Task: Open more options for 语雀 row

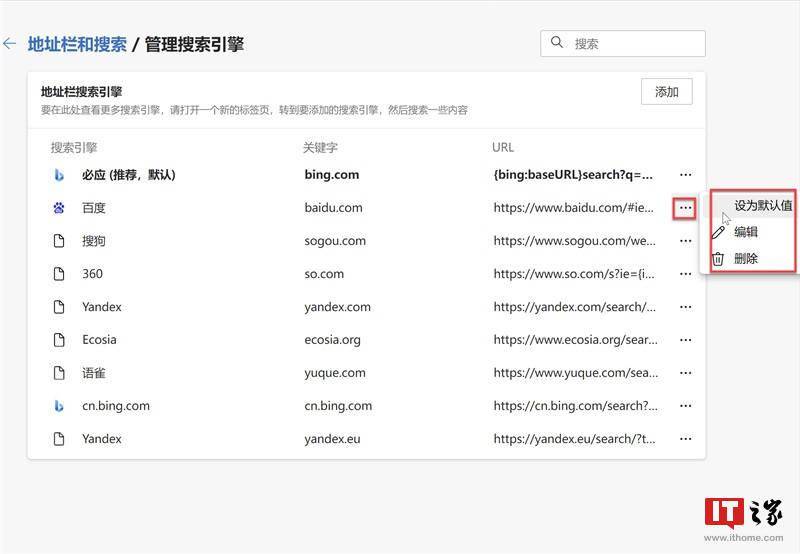Action: [685, 373]
